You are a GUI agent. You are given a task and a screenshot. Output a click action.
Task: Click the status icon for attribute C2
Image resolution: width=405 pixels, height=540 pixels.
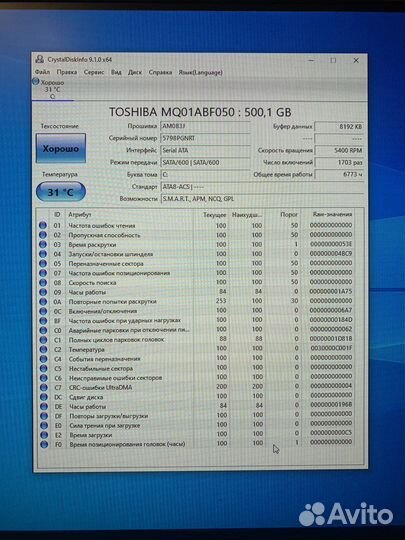43,349
